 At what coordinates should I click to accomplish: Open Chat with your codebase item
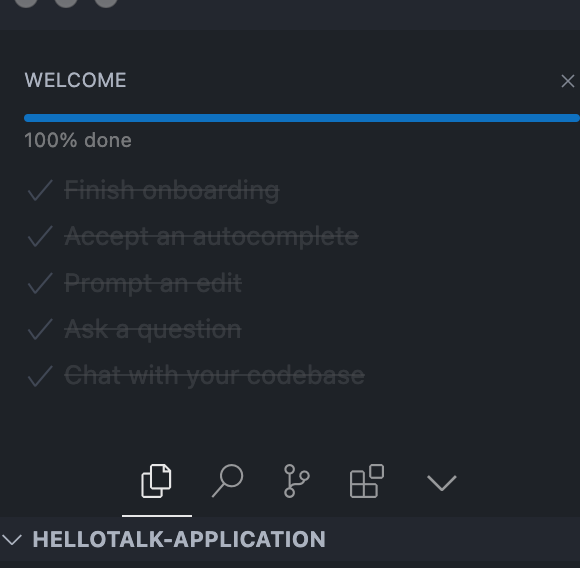[x=215, y=376]
